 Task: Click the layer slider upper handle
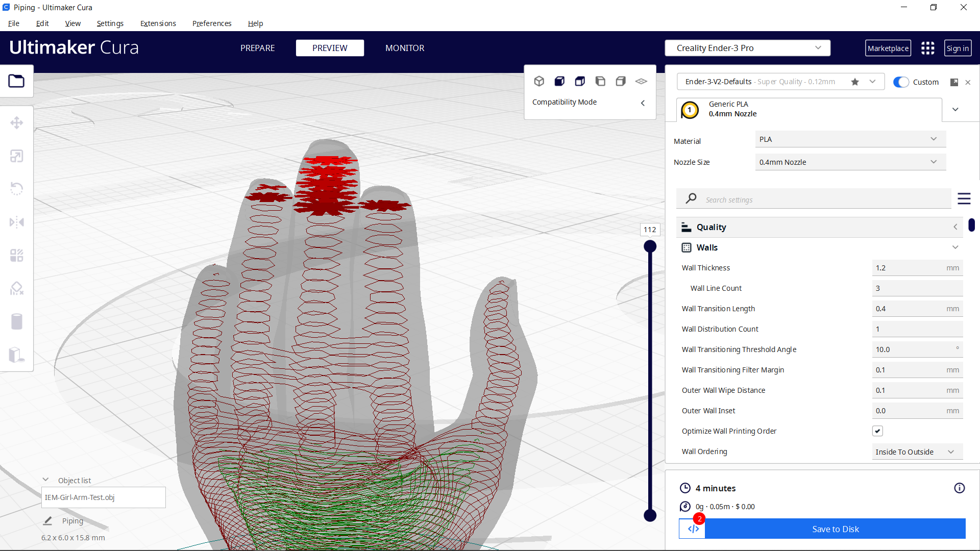[x=650, y=247]
